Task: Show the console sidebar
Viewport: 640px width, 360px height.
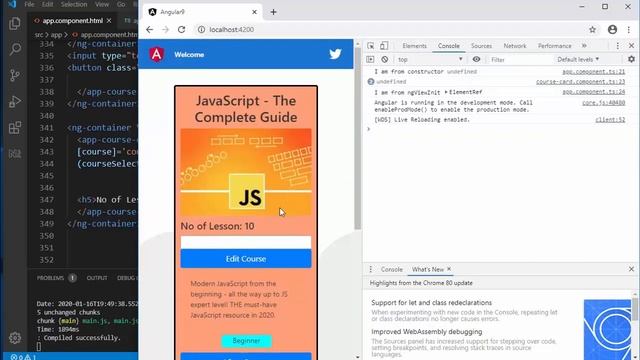Action: 370,59
